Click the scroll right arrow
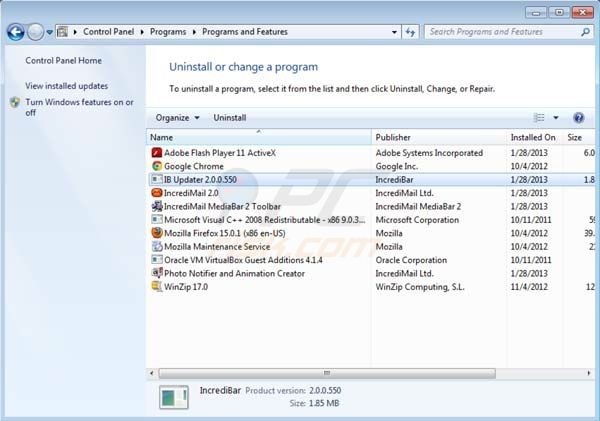This screenshot has width=600, height=421. pyautogui.click(x=589, y=373)
